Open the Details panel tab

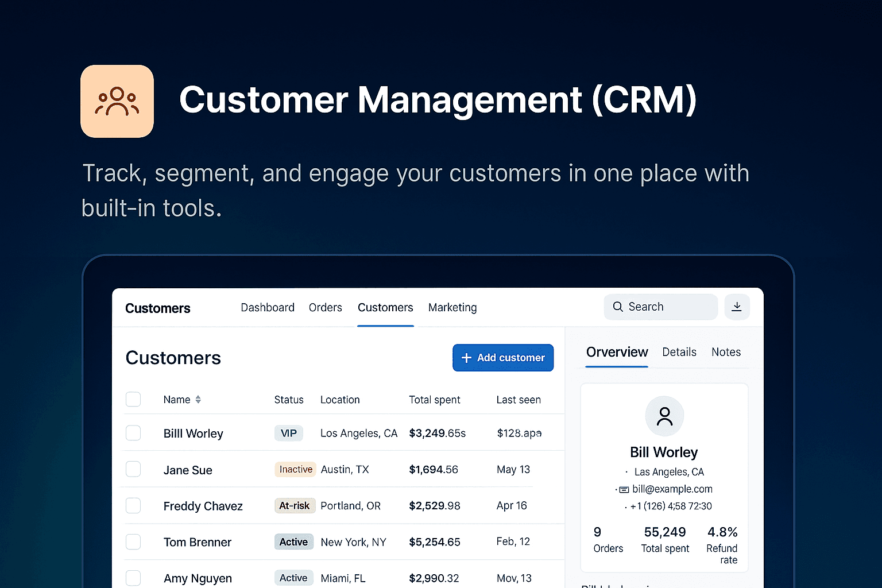pyautogui.click(x=679, y=352)
